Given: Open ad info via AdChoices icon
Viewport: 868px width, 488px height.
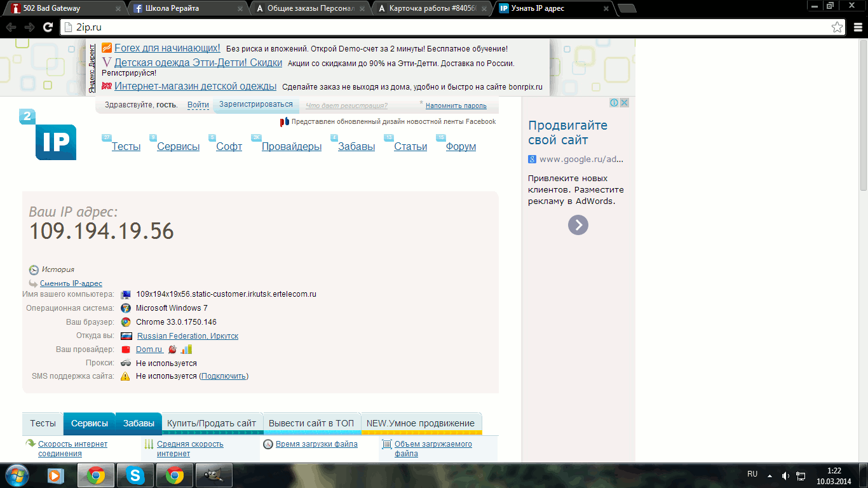Looking at the screenshot, I should (614, 102).
